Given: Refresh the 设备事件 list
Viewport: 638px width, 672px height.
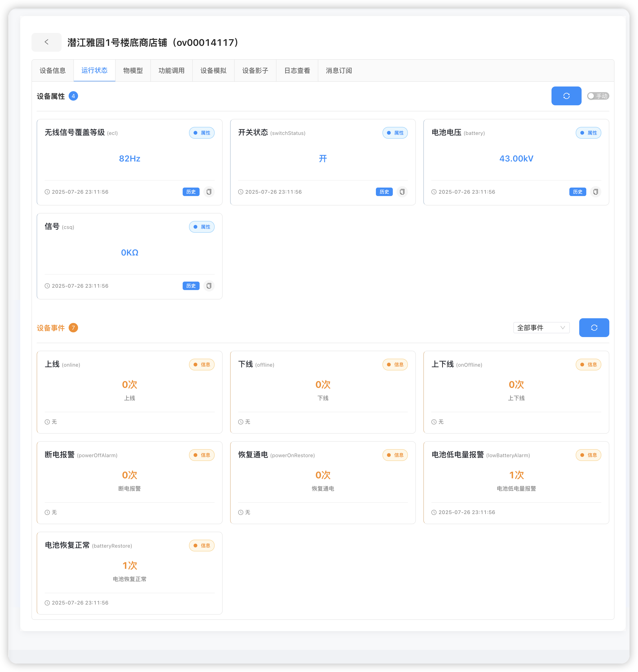Looking at the screenshot, I should 594,327.
